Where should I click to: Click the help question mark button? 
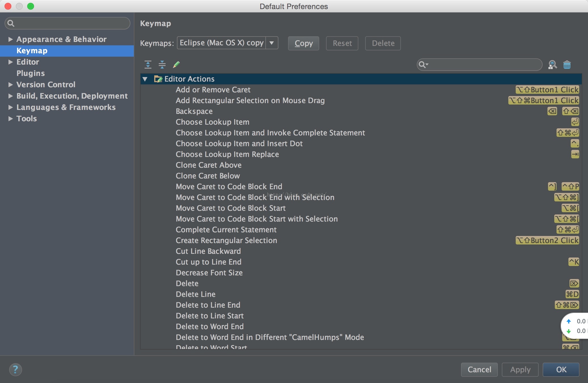tap(15, 369)
